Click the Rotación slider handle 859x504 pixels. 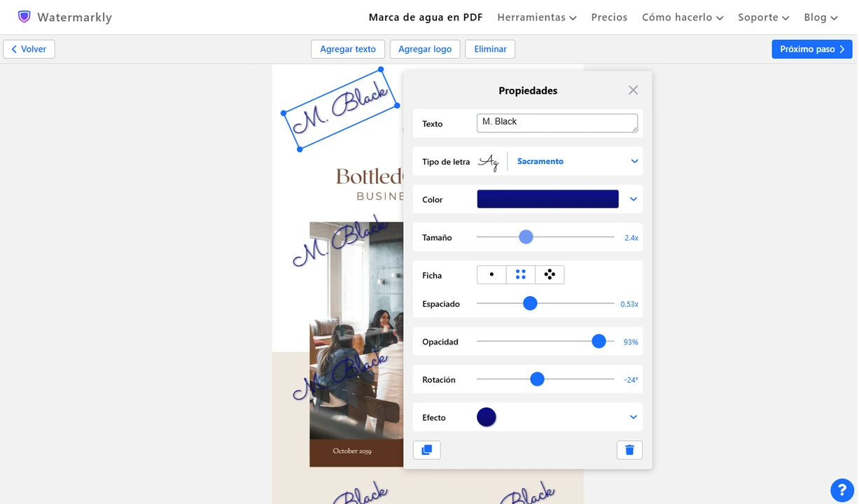pos(537,379)
